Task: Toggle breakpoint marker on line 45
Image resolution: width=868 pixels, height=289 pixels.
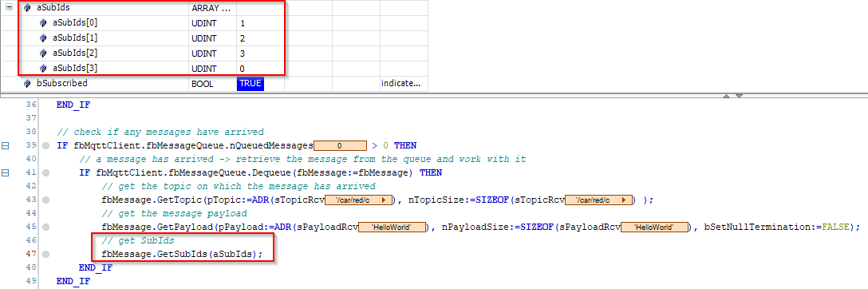Action: coord(46,227)
